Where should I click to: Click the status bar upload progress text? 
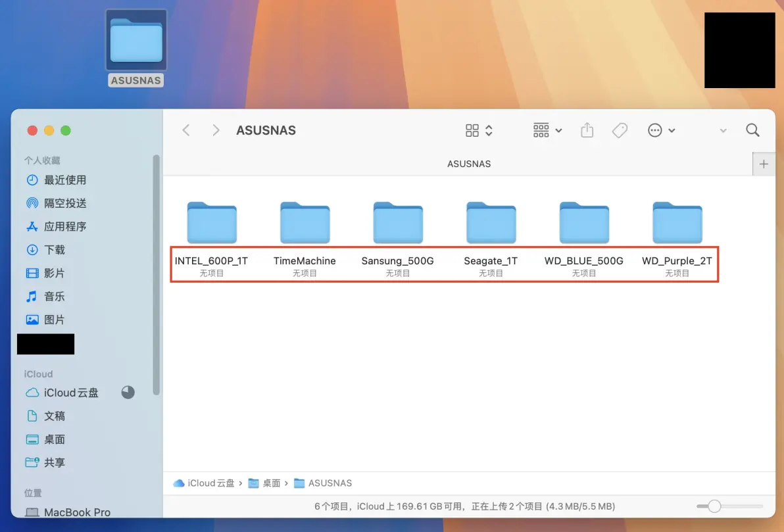coord(543,506)
